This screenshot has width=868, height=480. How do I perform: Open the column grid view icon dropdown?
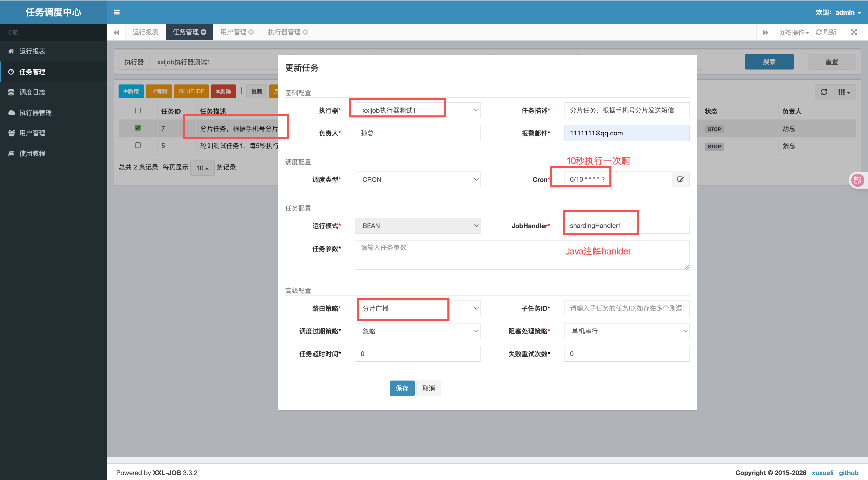click(x=844, y=92)
